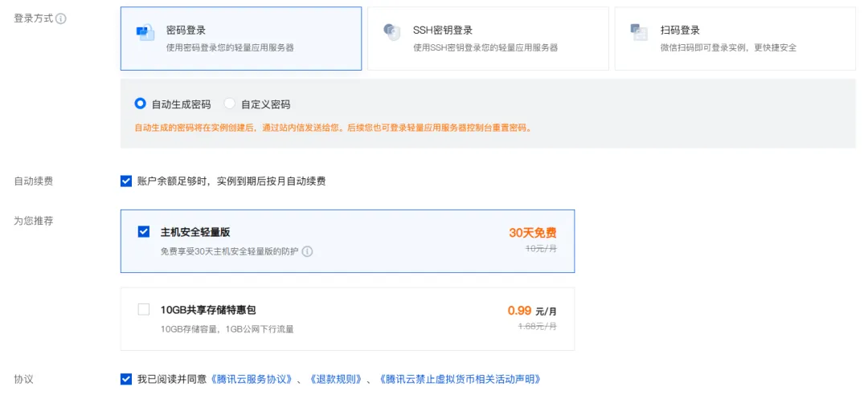Click the 0.99 元/月 price label
Image resolution: width=868 pixels, height=403 pixels.
[532, 310]
